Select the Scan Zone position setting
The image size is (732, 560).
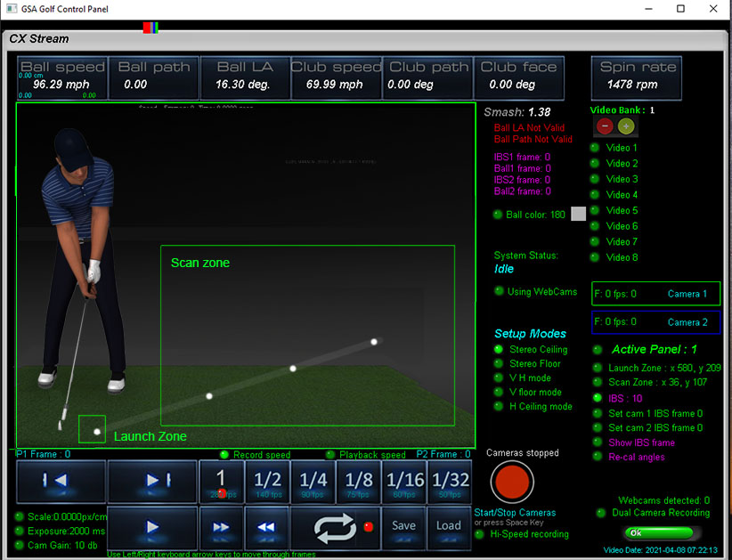[x=650, y=382]
